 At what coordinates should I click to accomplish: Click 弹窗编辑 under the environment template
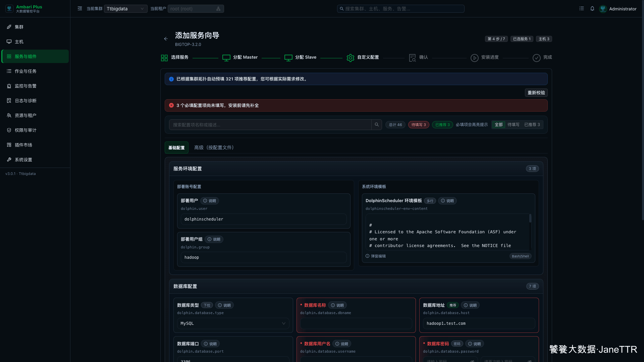[x=376, y=256]
